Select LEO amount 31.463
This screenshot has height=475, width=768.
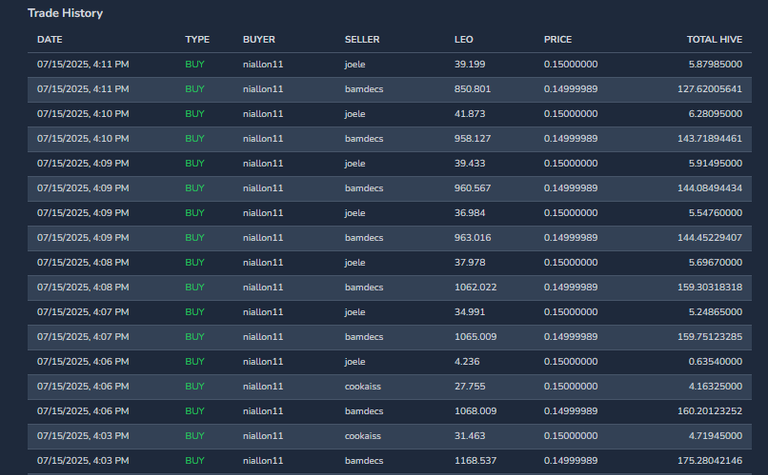[x=470, y=436]
